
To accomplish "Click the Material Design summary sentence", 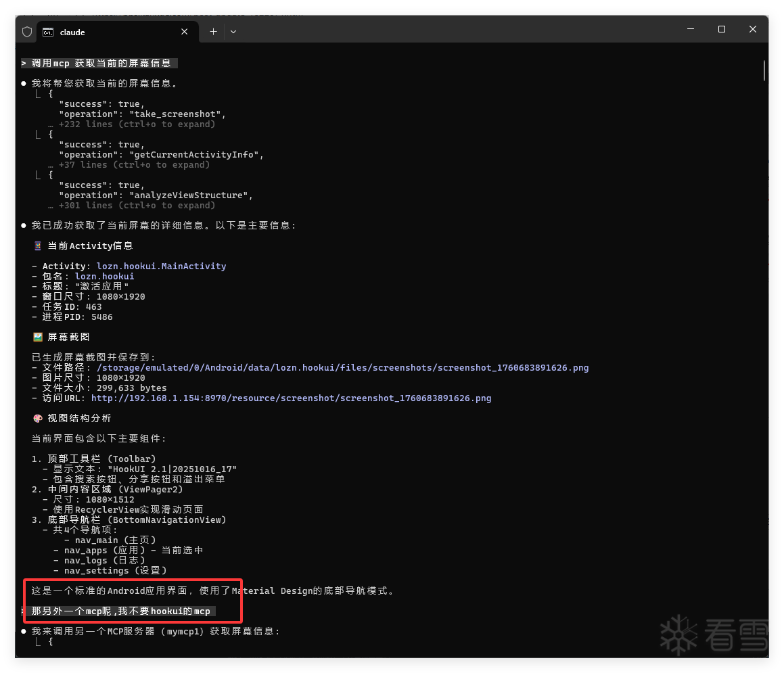I will (212, 590).
